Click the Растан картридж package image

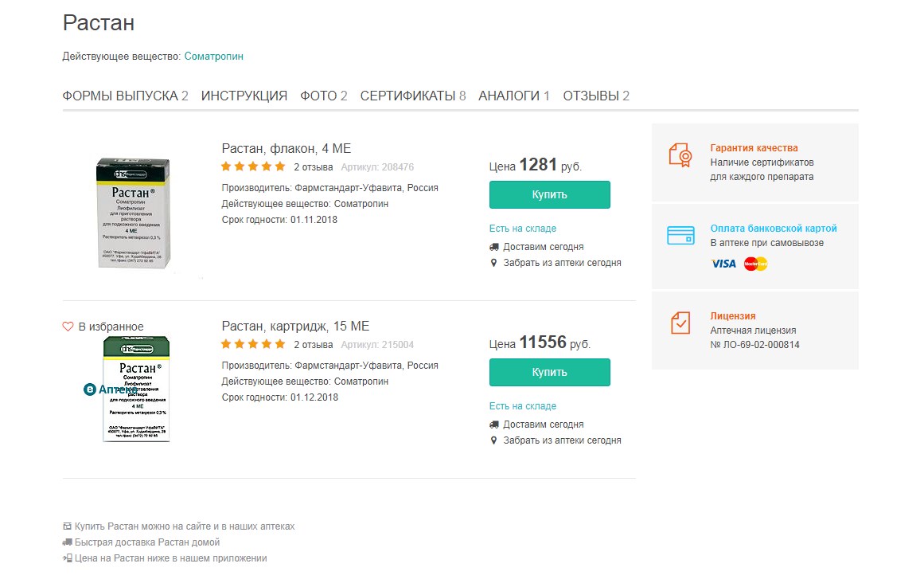click(x=137, y=389)
